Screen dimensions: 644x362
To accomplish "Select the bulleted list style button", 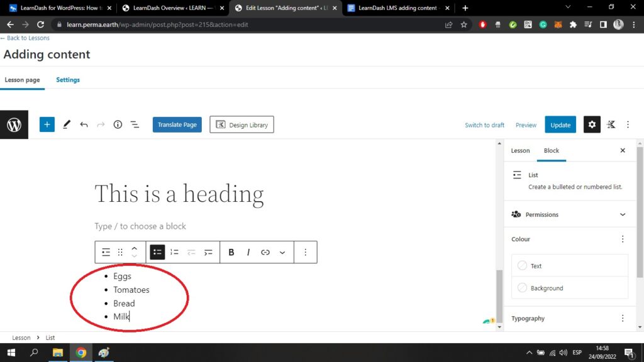I will 157,252.
